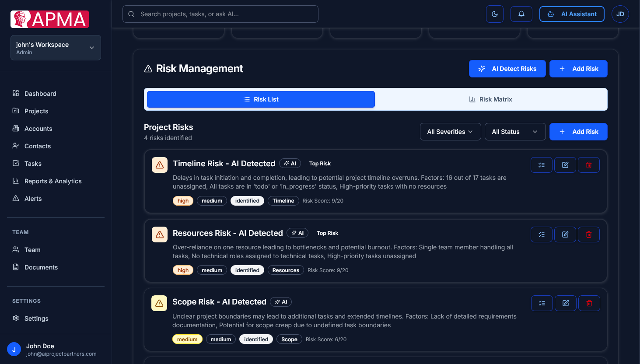Switch to the Risk Matrix tab
The width and height of the screenshot is (640, 364).
pos(490,99)
